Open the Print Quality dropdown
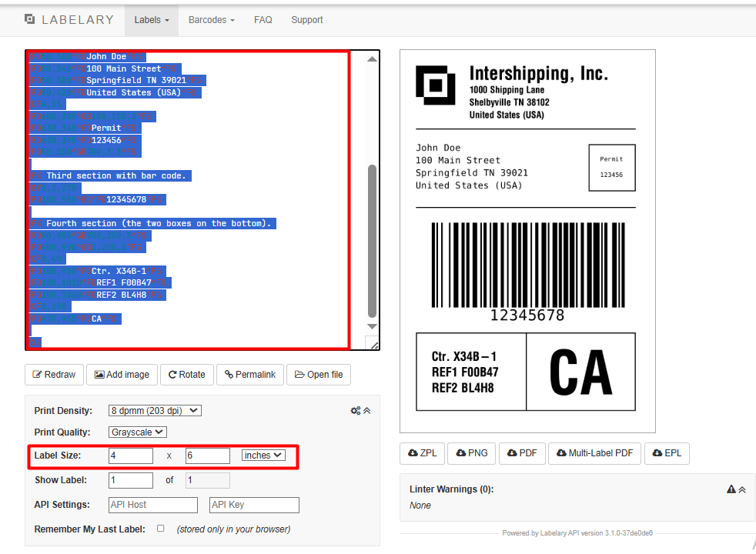 click(x=138, y=432)
